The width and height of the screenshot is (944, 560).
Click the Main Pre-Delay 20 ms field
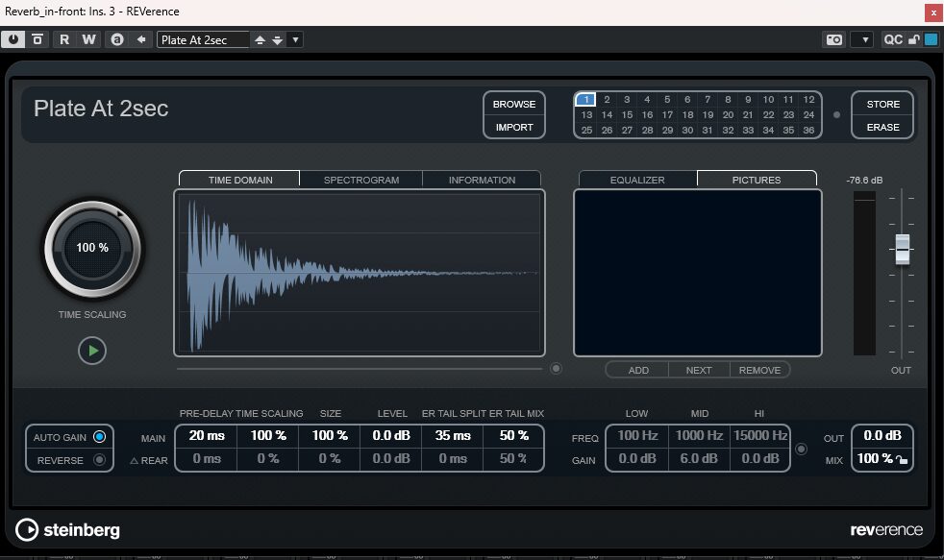pos(207,435)
